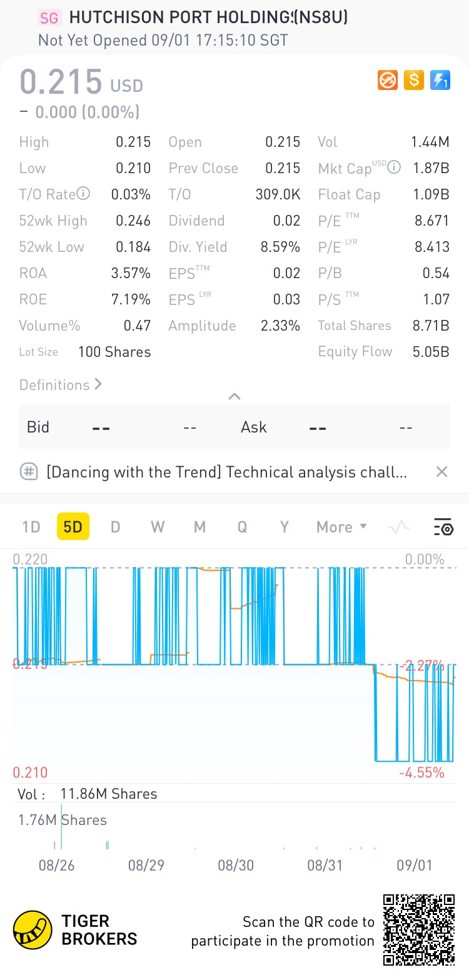Tap the chart indicator wave icon
This screenshot has height=980, width=469.
[x=399, y=527]
